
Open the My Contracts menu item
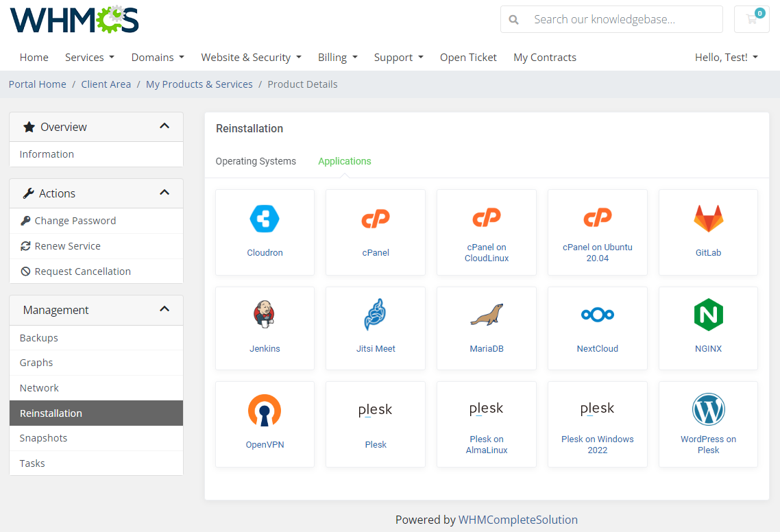(x=544, y=58)
